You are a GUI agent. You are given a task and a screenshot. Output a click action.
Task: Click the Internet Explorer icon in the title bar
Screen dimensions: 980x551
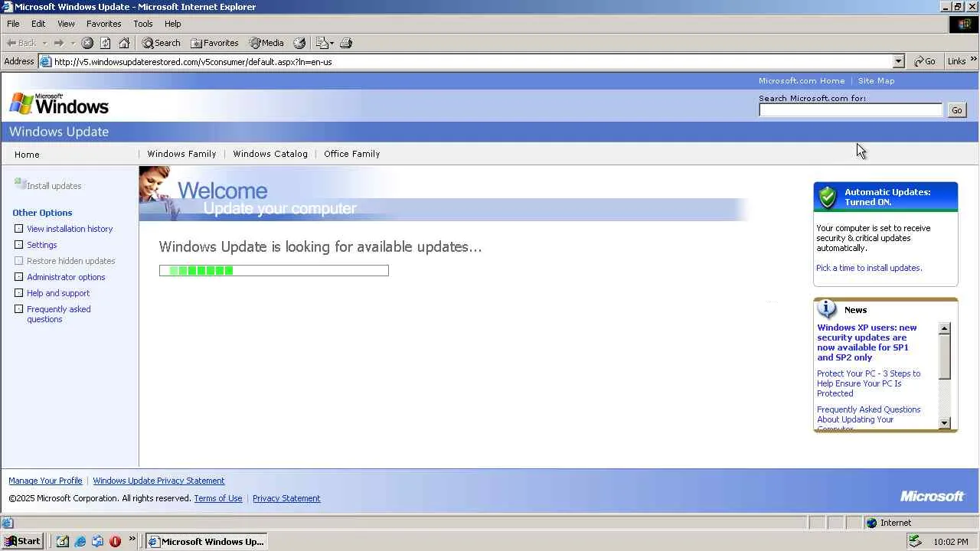click(7, 7)
